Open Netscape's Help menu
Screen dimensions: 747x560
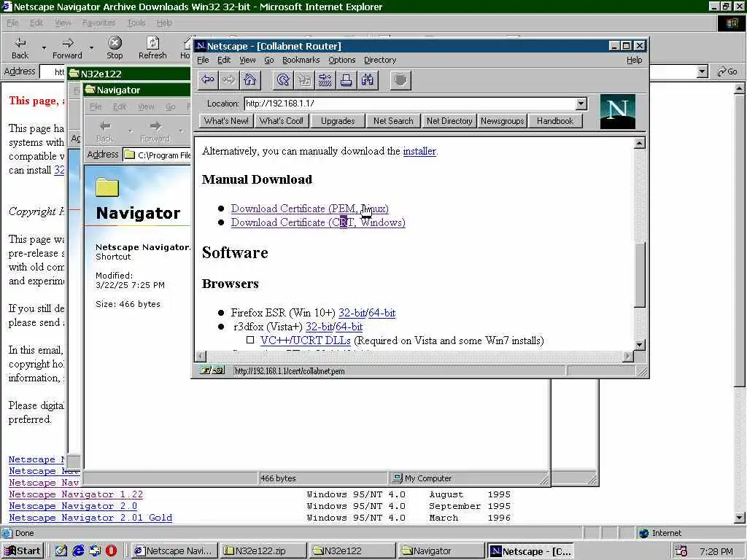click(634, 60)
